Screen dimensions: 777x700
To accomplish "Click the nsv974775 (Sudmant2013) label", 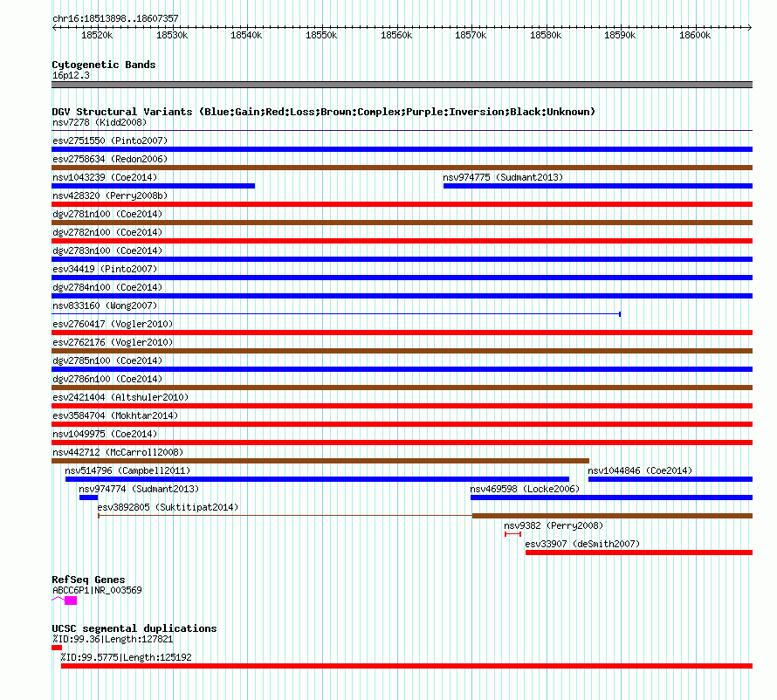I will click(503, 177).
